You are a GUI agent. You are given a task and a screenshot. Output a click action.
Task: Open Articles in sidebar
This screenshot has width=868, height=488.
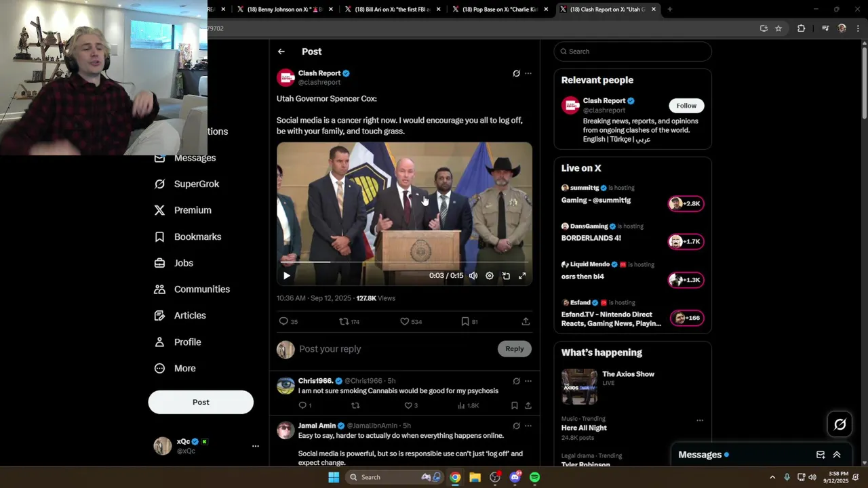coord(180,315)
